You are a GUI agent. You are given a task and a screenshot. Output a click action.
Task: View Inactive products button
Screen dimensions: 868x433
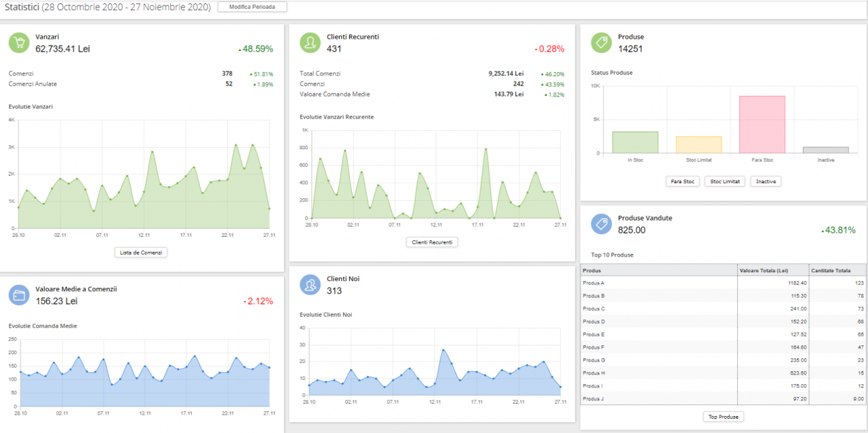[x=766, y=181]
